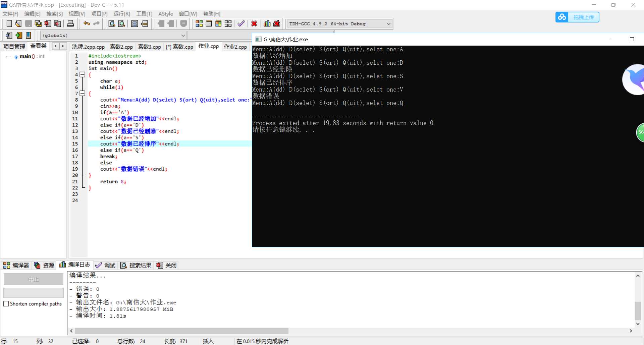Screen dimensions: 644x345
Task: Click the Go to line icon
Action: click(144, 23)
